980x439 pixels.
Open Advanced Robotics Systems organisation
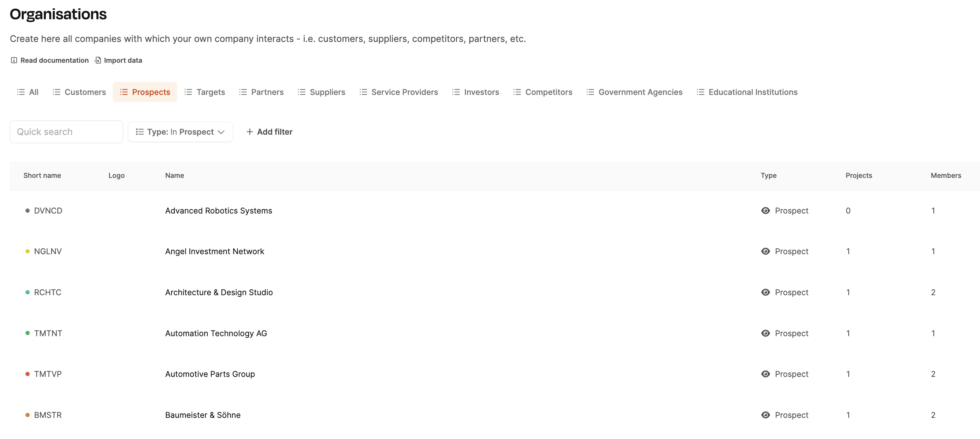coord(218,211)
